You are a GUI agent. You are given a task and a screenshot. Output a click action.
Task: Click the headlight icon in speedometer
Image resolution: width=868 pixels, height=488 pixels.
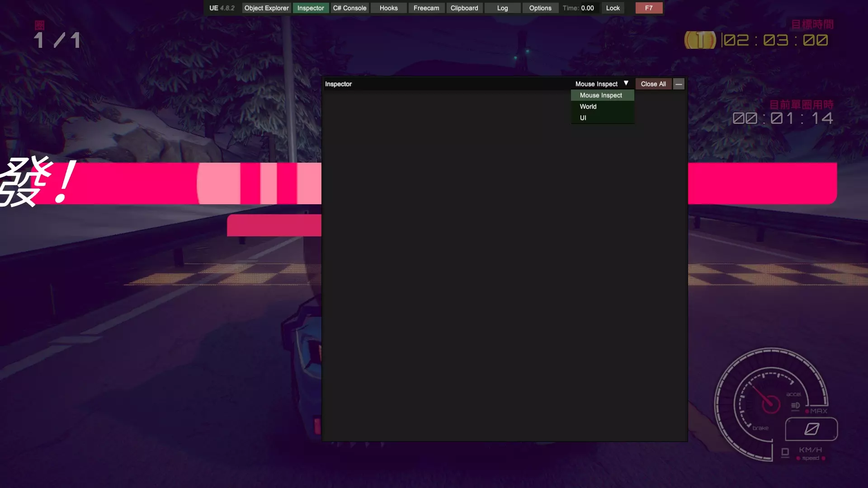click(795, 405)
